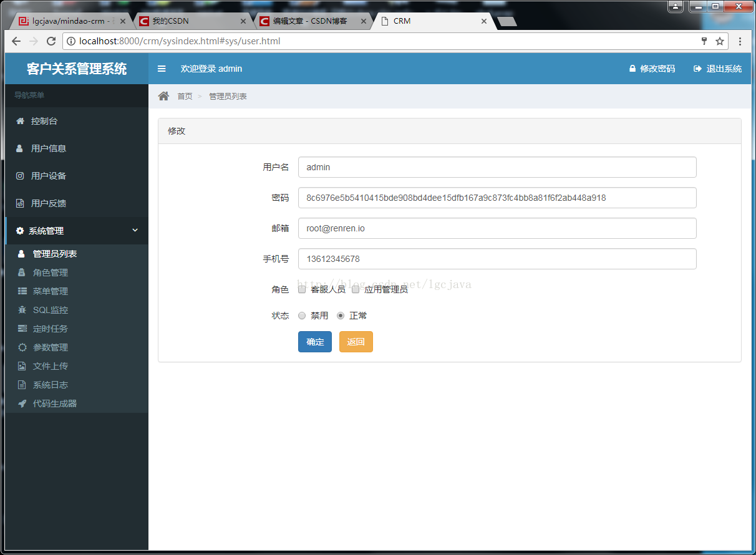
Task: Click the 用户名 input field
Action: 497,167
